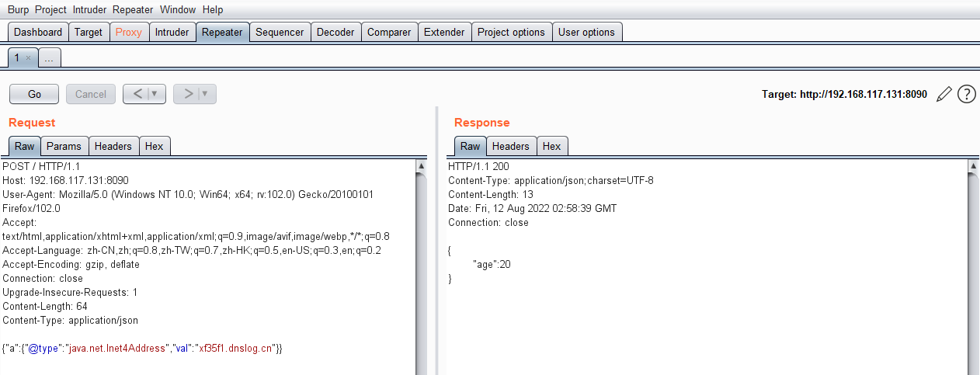Close Repeater tab 1 with the x

[29, 57]
